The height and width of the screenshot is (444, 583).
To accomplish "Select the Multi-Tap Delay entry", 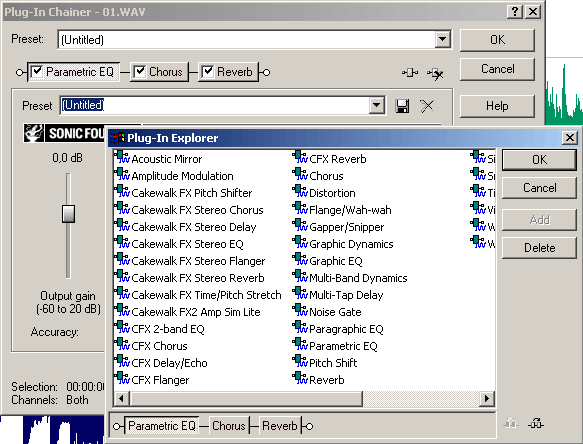I will (x=346, y=295).
